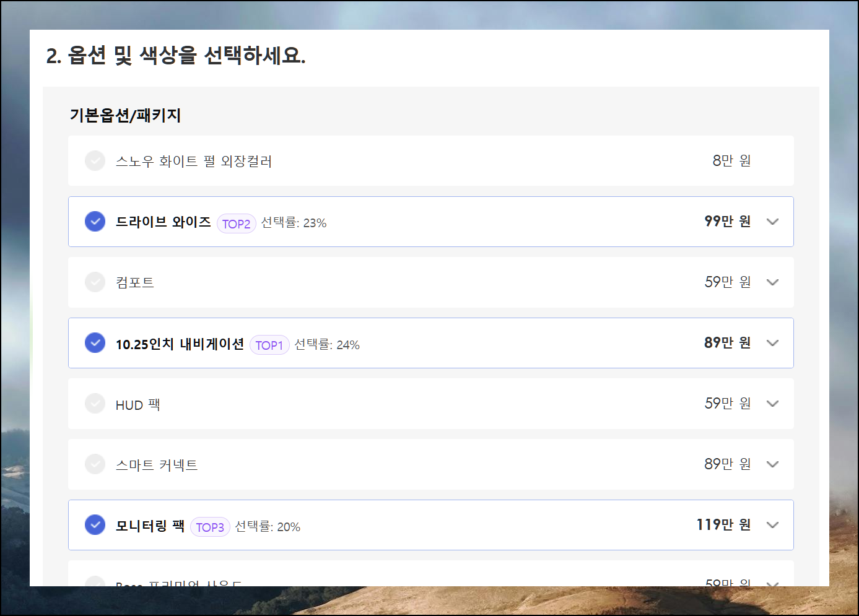Click the TOP1 badge beside 10.25인치 내비게이션

coord(269,345)
